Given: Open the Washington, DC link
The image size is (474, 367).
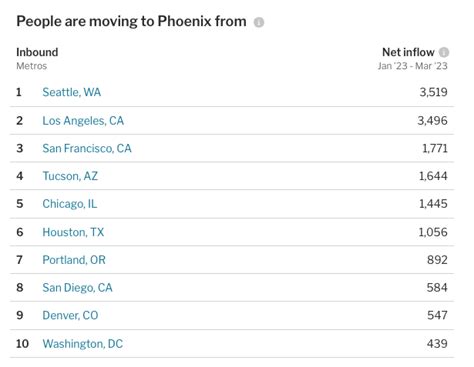Looking at the screenshot, I should 83,344.
